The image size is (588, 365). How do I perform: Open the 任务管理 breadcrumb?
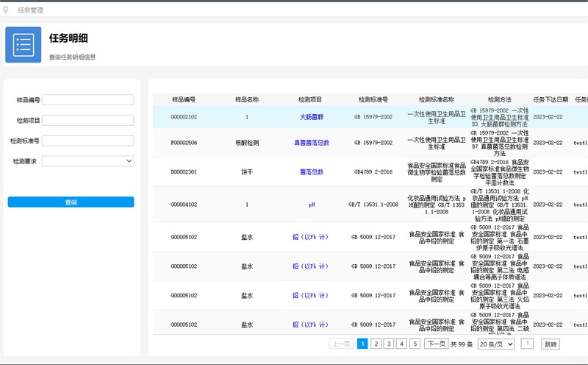(x=31, y=10)
